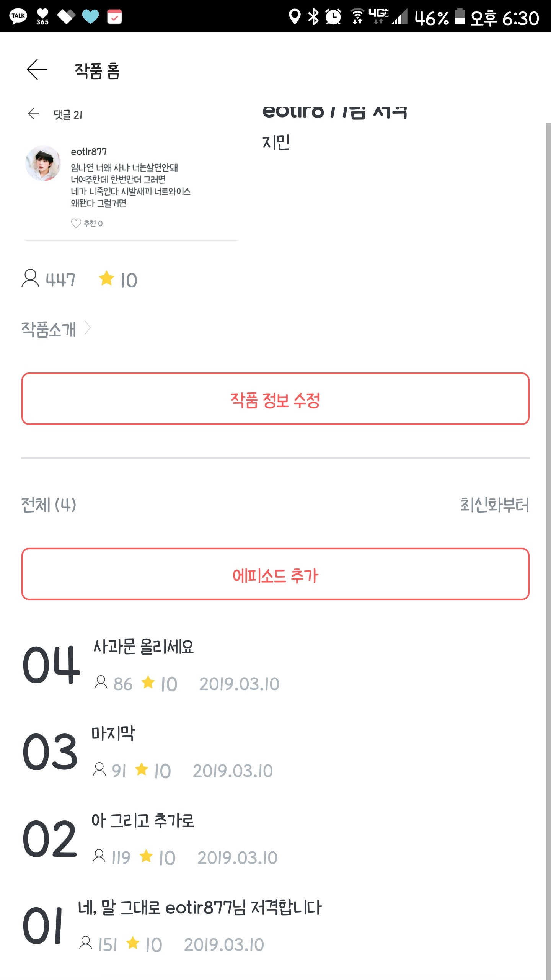
Task: Open the eotlr877 profile picture
Action: [43, 163]
